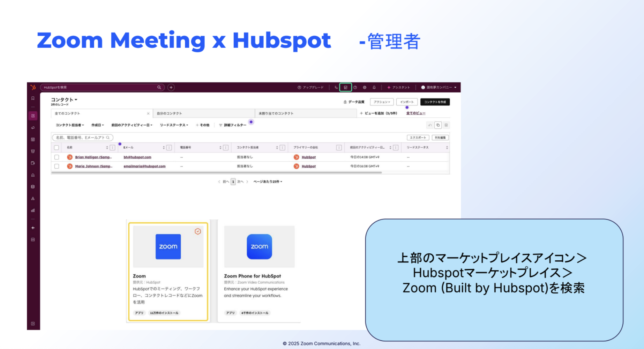The image size is (644, 349).
Task: Click the コンタクトを作成 button
Action: [x=435, y=102]
